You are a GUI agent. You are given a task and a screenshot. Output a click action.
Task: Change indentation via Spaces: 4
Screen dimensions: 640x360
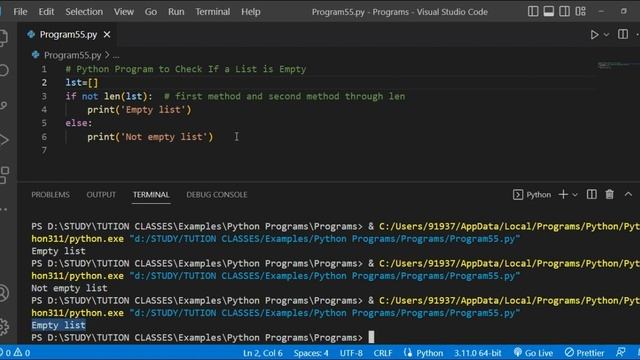311,353
